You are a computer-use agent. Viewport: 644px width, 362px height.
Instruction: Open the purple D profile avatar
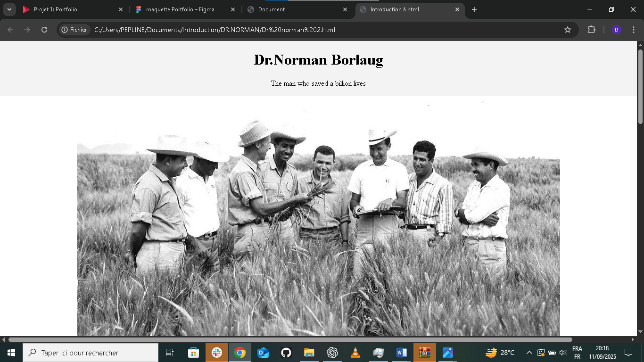pyautogui.click(x=616, y=30)
